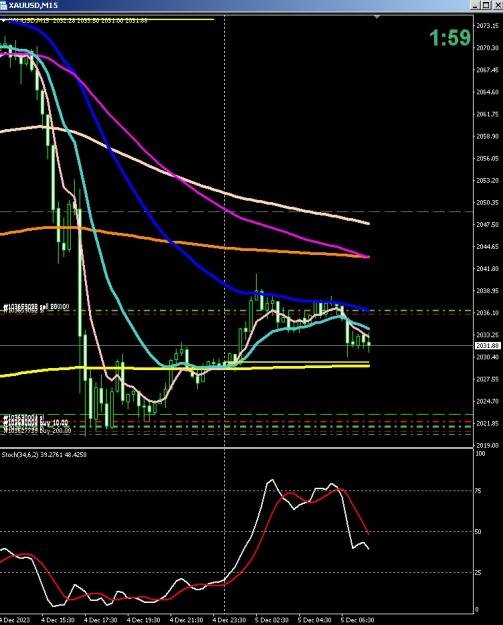This screenshot has width=503, height=625.
Task: Expand the one-click trading arrow
Action: tap(2, 20)
